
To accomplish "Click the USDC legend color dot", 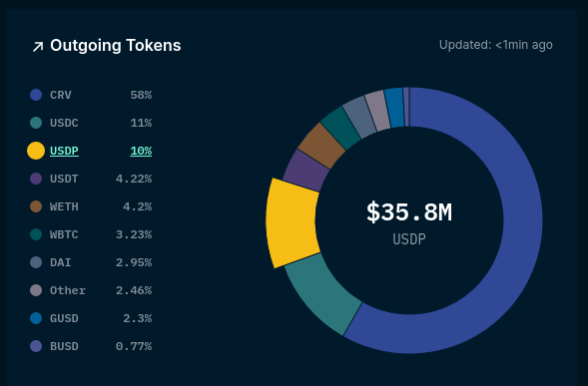I will [x=36, y=123].
